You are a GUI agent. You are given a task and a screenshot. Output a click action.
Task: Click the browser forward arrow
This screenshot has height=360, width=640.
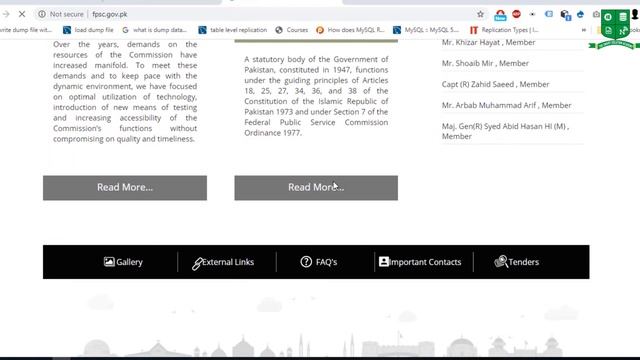(x=6, y=14)
